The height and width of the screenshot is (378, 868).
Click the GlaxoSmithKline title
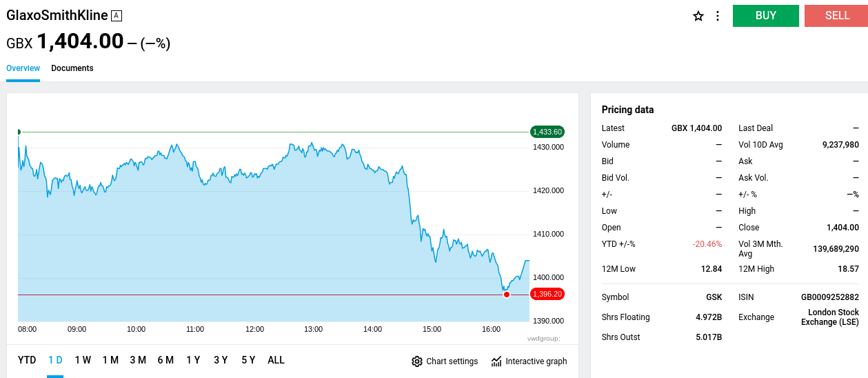(x=57, y=15)
